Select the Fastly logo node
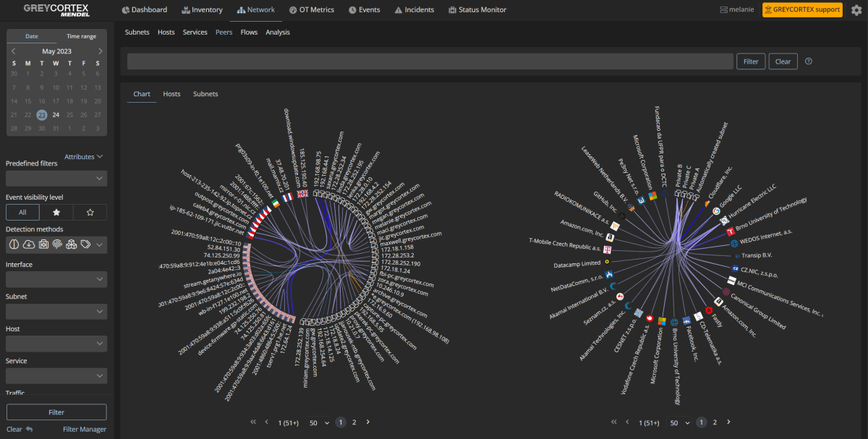 [709, 311]
